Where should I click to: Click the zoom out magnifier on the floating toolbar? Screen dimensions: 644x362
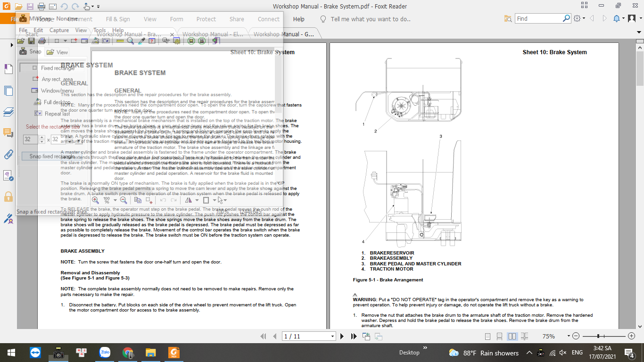coord(123,200)
